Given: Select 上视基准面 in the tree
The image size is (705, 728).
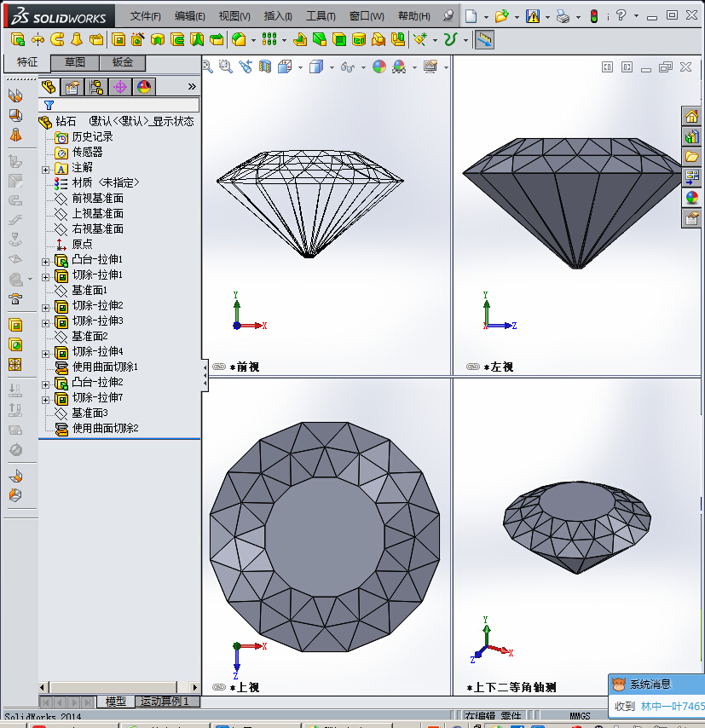Looking at the screenshot, I should pyautogui.click(x=97, y=214).
